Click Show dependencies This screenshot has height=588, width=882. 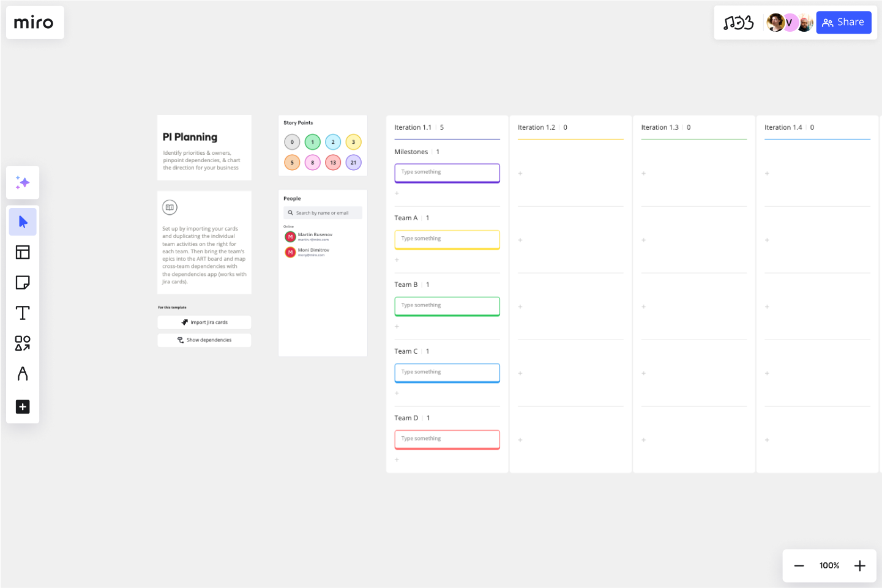(204, 340)
